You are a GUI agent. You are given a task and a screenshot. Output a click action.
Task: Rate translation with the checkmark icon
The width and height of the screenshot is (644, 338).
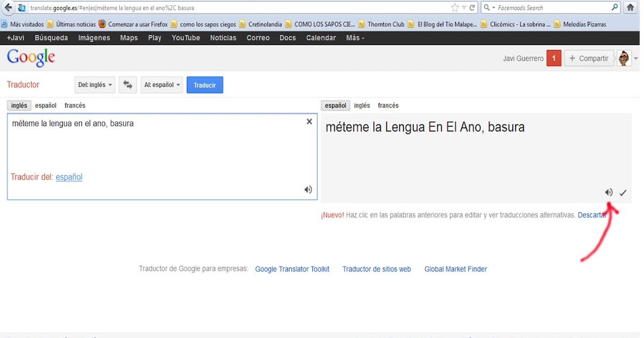coord(623,193)
